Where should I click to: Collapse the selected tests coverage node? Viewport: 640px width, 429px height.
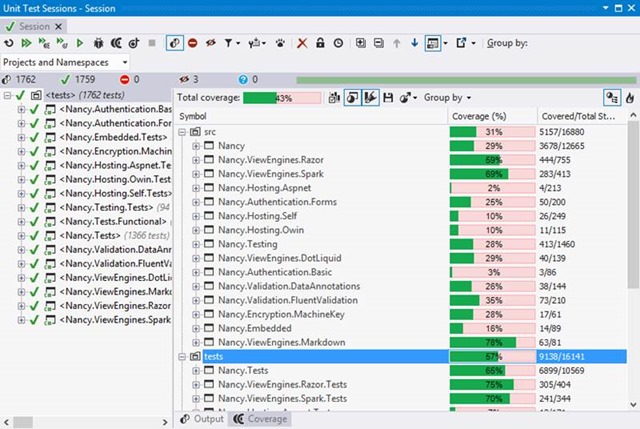182,357
